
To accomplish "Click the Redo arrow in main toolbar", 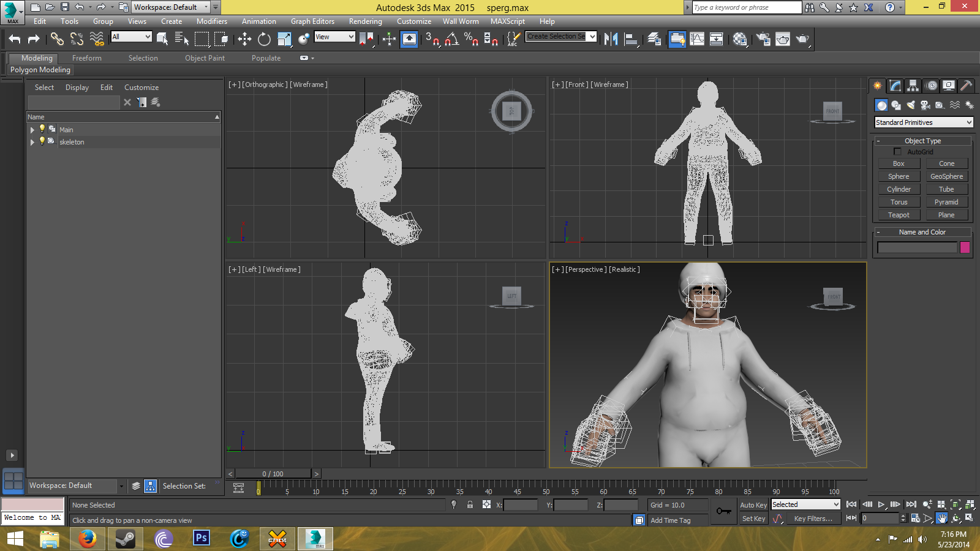I will tap(34, 39).
